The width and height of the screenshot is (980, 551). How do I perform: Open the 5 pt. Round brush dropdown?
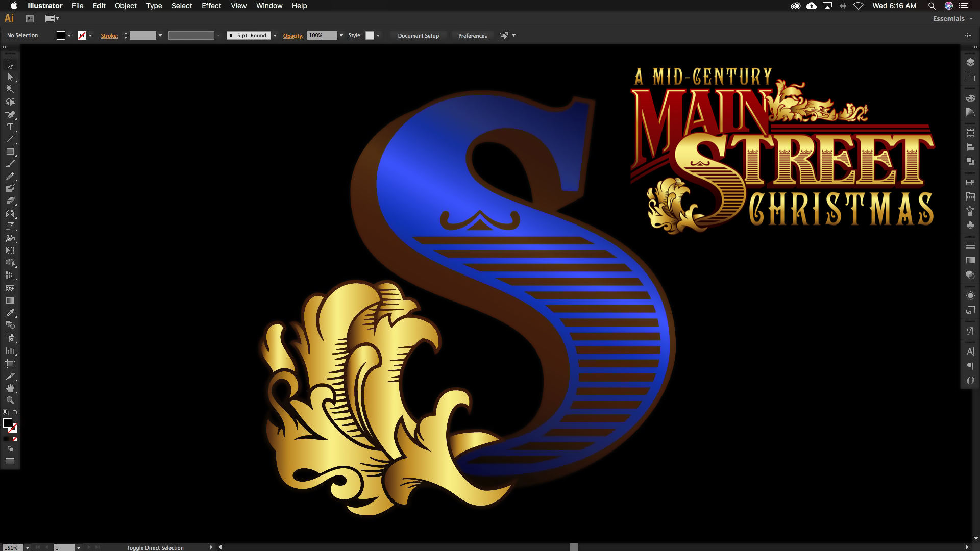(x=275, y=36)
